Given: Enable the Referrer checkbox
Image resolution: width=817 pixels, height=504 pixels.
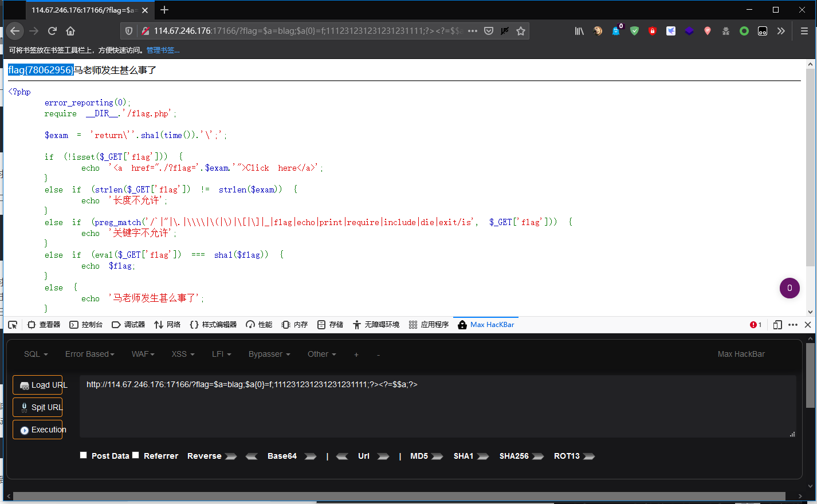Looking at the screenshot, I should (x=136, y=455).
